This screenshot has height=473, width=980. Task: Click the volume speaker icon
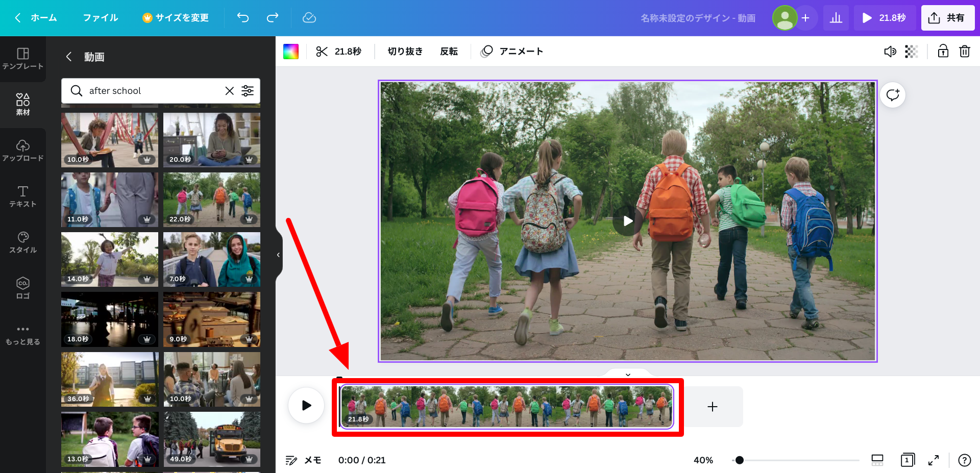coord(890,51)
